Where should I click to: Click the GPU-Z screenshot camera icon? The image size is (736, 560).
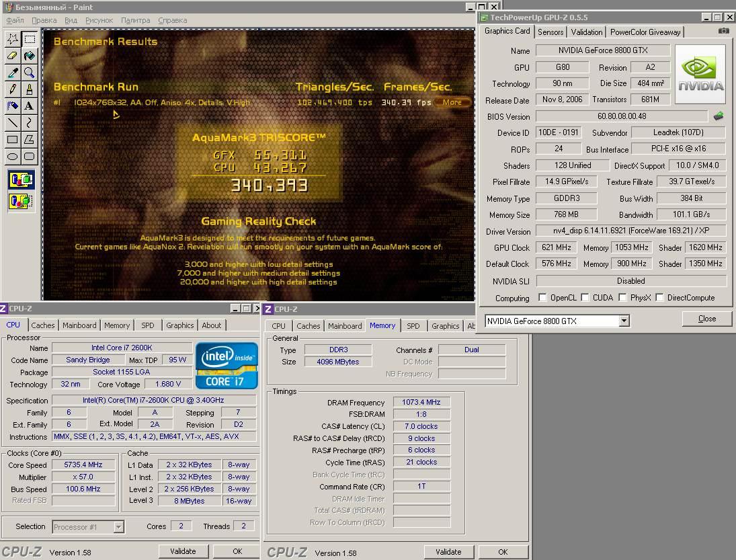[723, 31]
